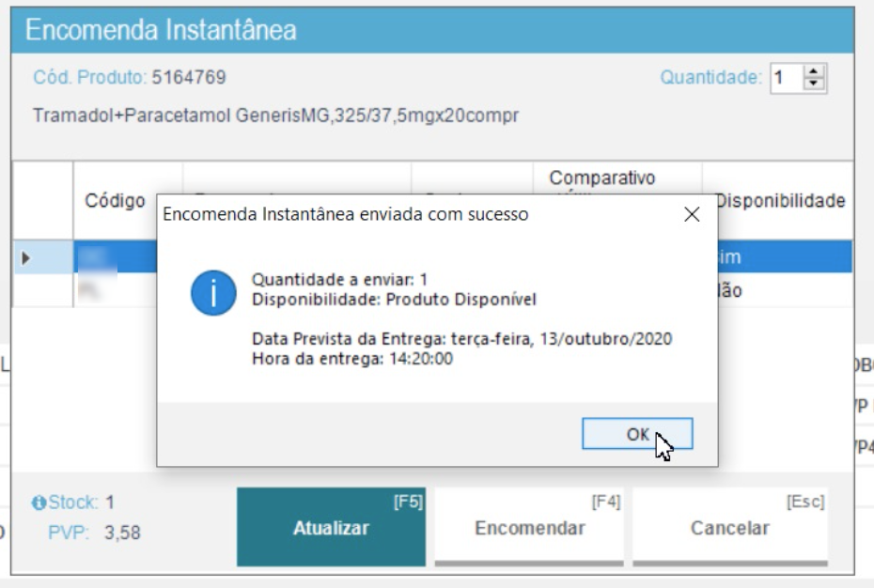Click the Comparativo column header
The height and width of the screenshot is (588, 874).
point(602,178)
